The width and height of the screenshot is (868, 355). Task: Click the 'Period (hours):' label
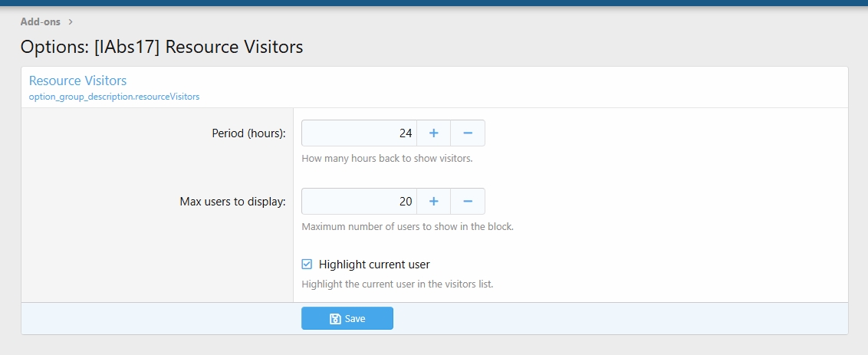[248, 133]
